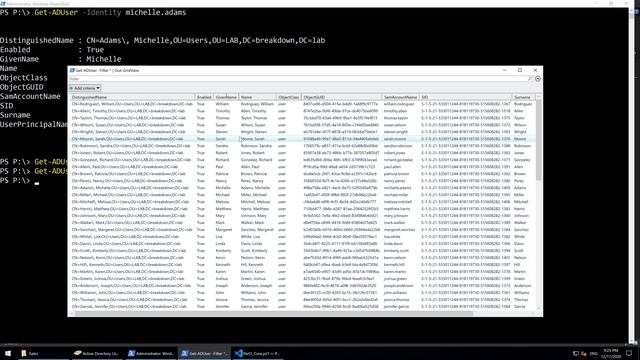Sort by the SamAccountName column header

tap(400, 97)
